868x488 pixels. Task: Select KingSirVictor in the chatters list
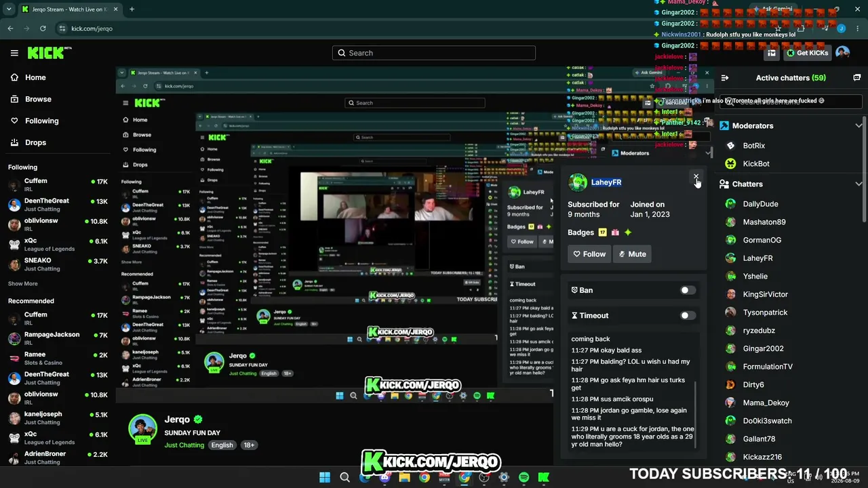pos(765,294)
